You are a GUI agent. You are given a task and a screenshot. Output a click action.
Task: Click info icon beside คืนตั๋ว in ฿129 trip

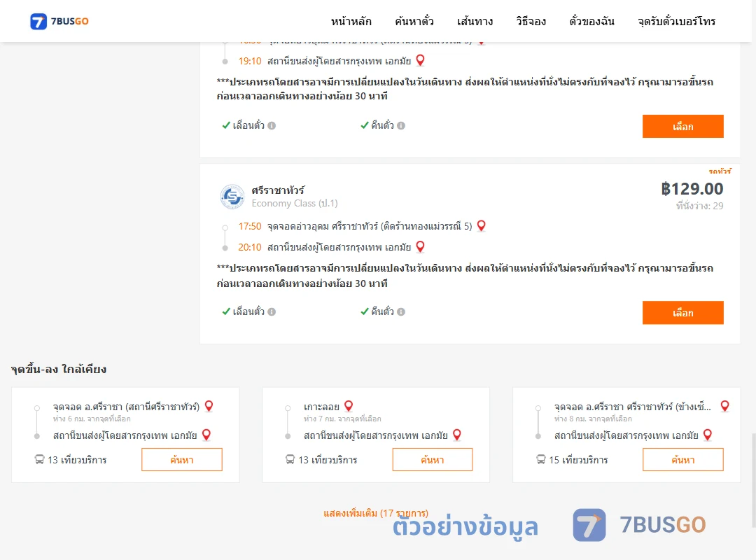pos(401,311)
